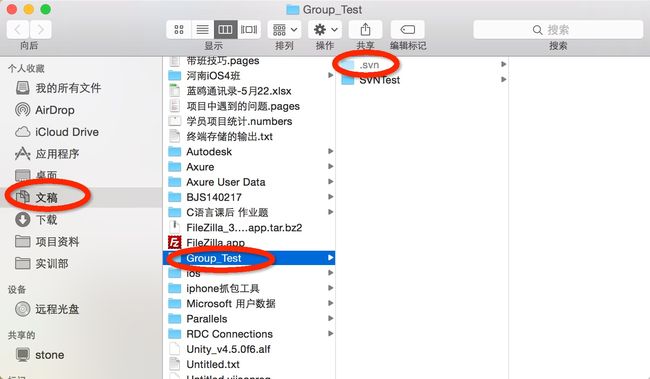Open the arrange items dropdown
This screenshot has height=379, width=650.
(284, 29)
